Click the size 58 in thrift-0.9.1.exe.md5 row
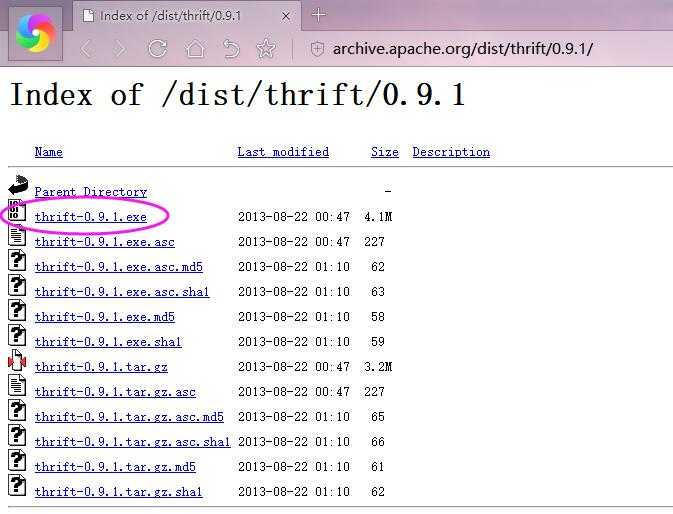 coord(378,317)
